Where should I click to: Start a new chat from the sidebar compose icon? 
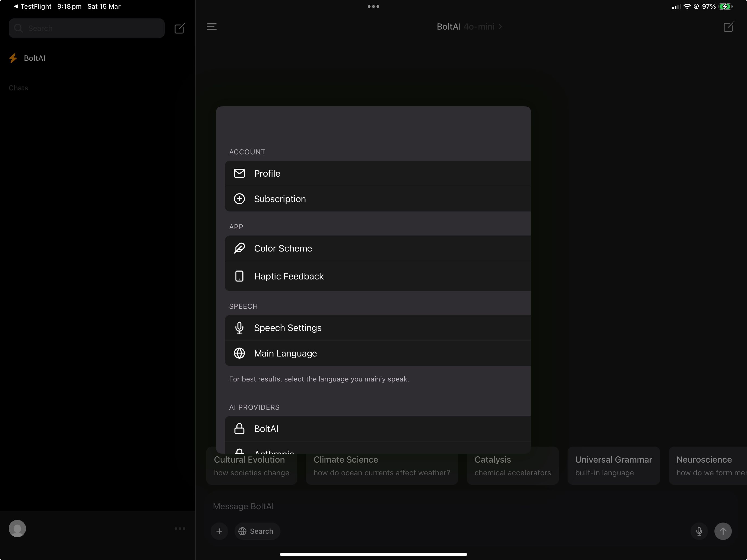point(180,28)
